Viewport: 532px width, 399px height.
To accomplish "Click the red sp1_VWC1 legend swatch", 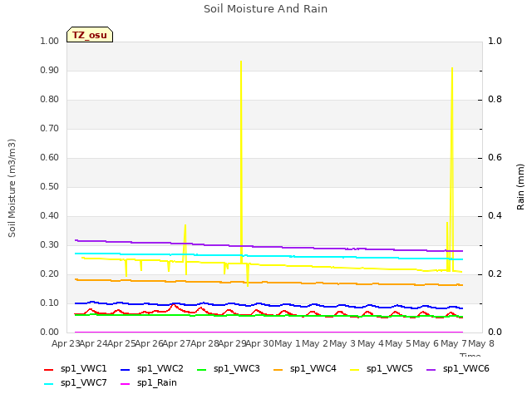I will [x=49, y=370].
